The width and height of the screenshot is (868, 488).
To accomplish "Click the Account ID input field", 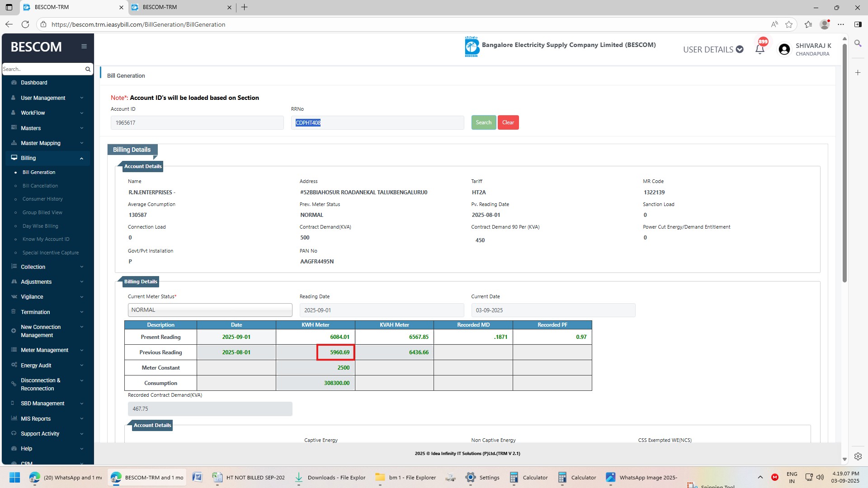I will click(197, 122).
